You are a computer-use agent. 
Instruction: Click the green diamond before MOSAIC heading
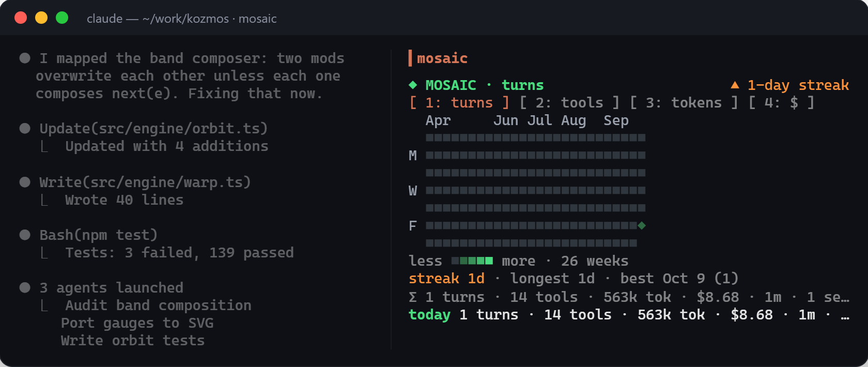pos(413,85)
